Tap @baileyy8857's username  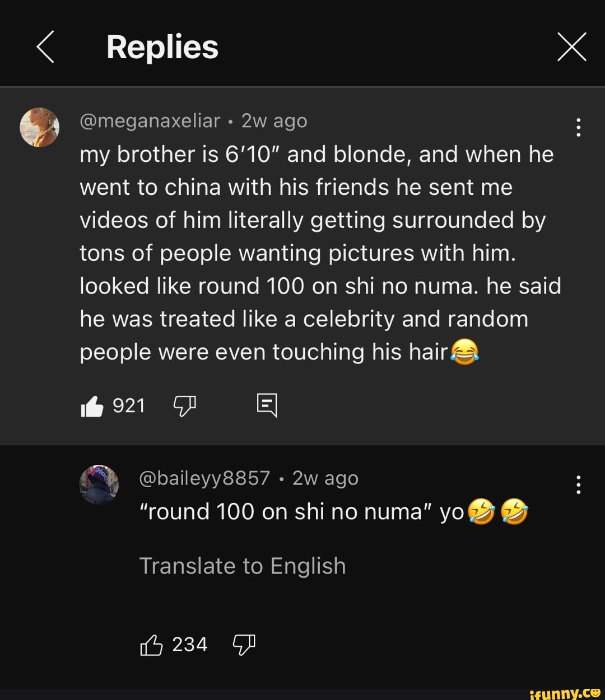click(204, 478)
